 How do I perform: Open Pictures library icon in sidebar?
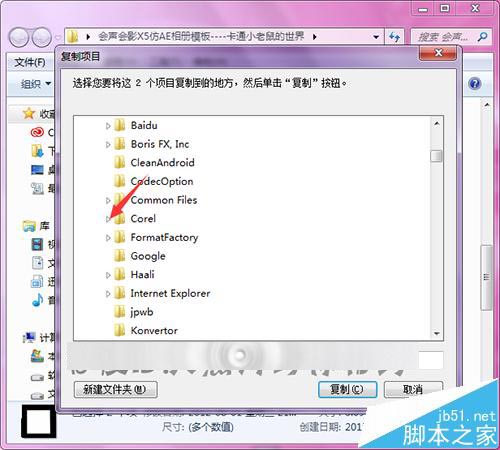click(x=37, y=282)
